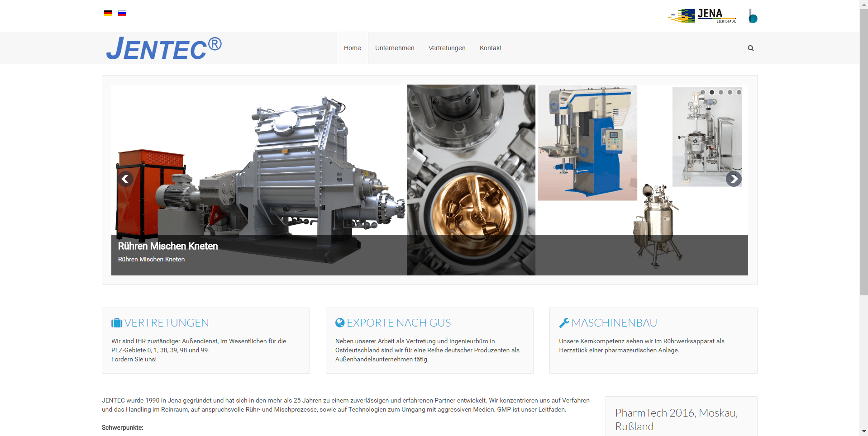Click the teal circle logo beside Jena
The width and height of the screenshot is (868, 436).
pyautogui.click(x=753, y=16)
